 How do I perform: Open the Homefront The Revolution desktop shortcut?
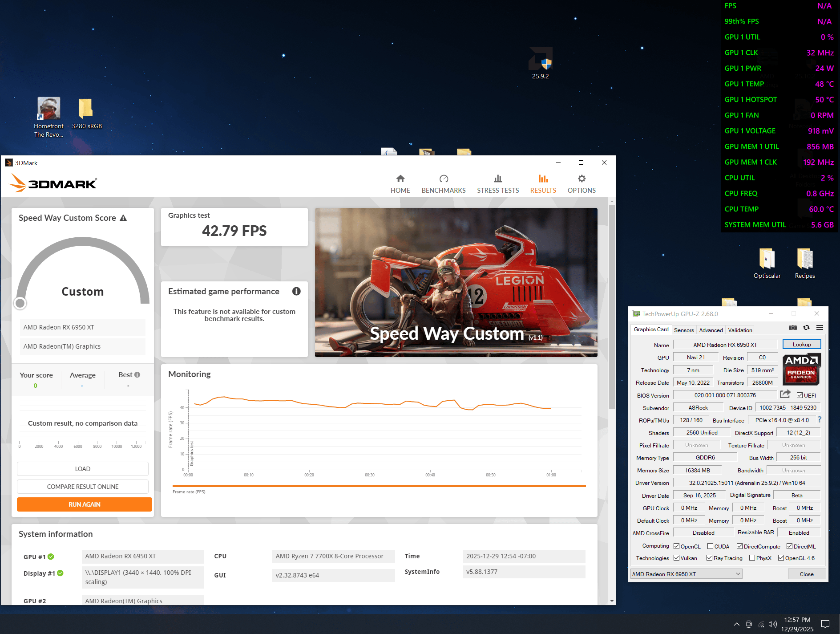point(48,118)
